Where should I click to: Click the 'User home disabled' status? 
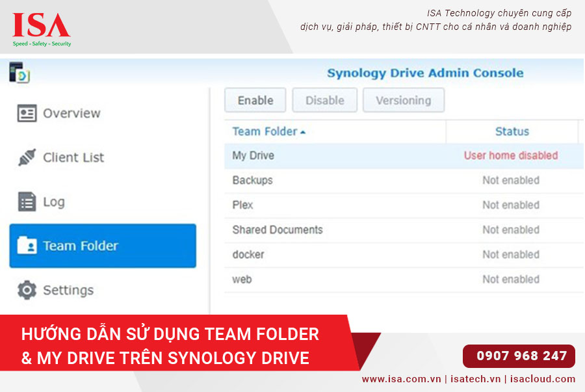tap(511, 155)
